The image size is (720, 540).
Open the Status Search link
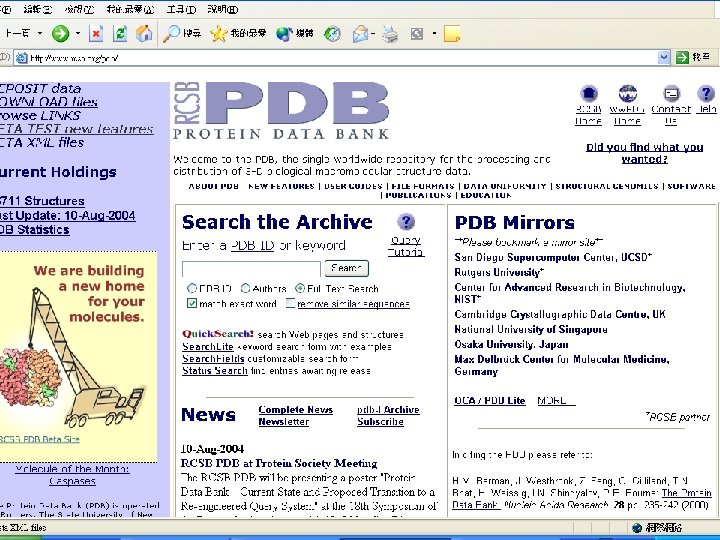coord(214,371)
